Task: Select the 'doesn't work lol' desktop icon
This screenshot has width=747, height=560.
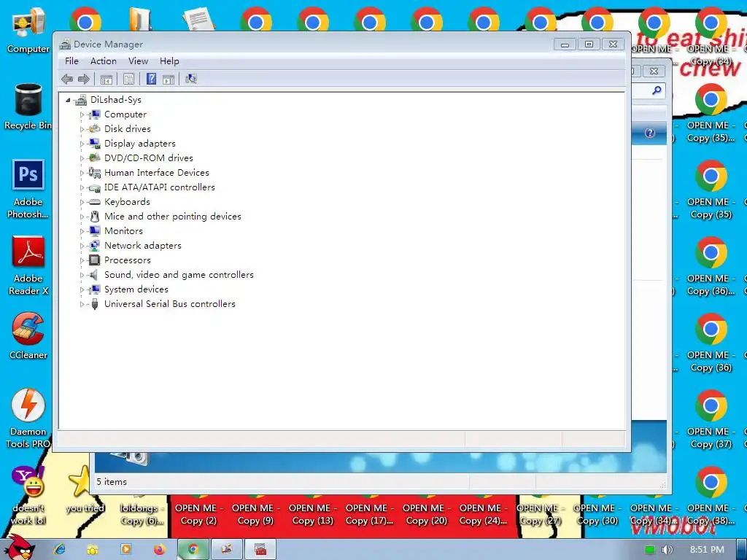Action: click(x=28, y=496)
